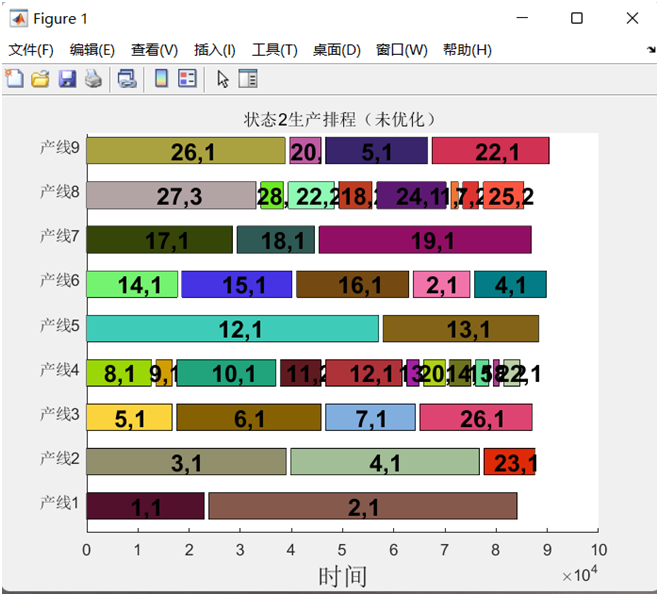The height and width of the screenshot is (596, 659).
Task: Save figure with the floppy disk icon
Action: point(67,79)
